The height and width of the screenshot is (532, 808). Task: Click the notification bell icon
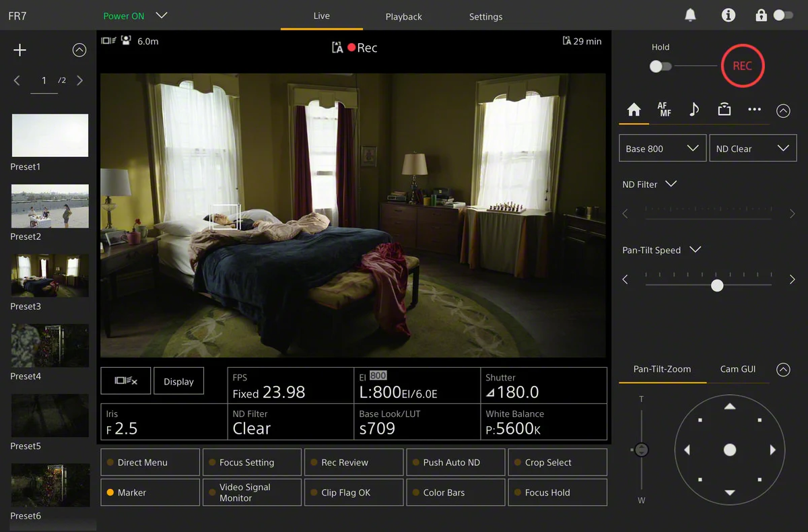(690, 15)
